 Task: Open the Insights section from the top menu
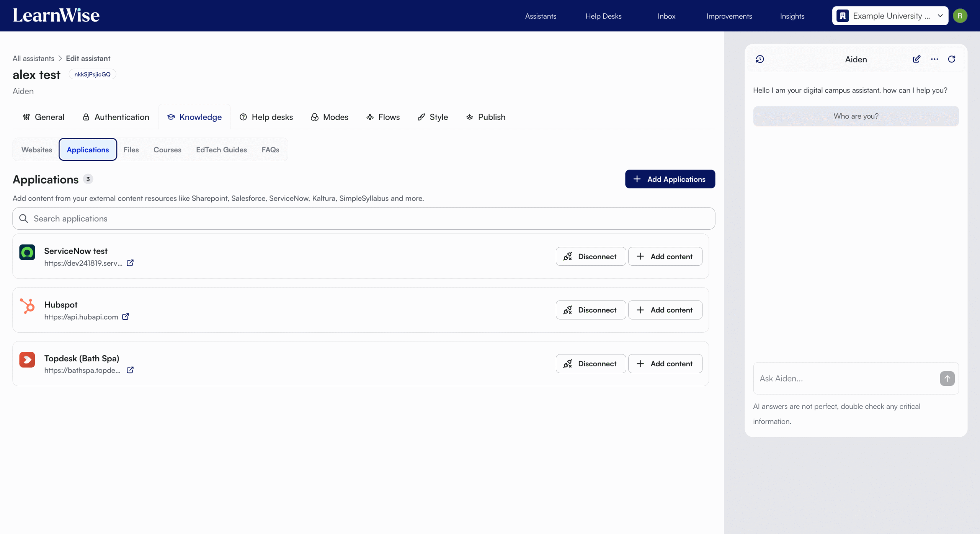pos(792,16)
